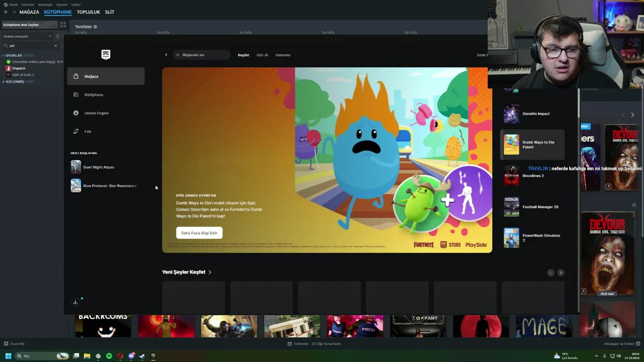
Task: Open Mağaza in Epic Games sidebar
Action: tap(106, 76)
